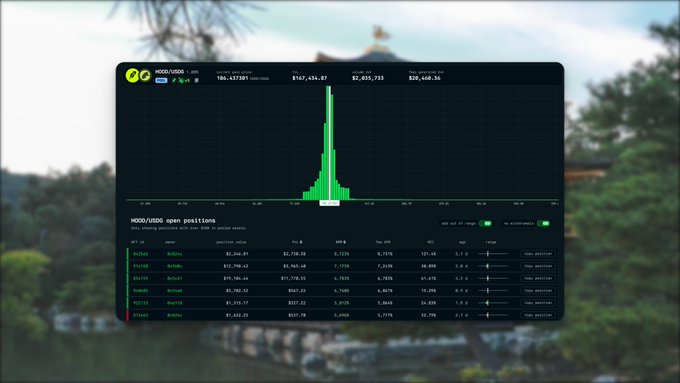The height and width of the screenshot is (383, 680).
Task: Click the white current price line in chart
Action: 330,143
